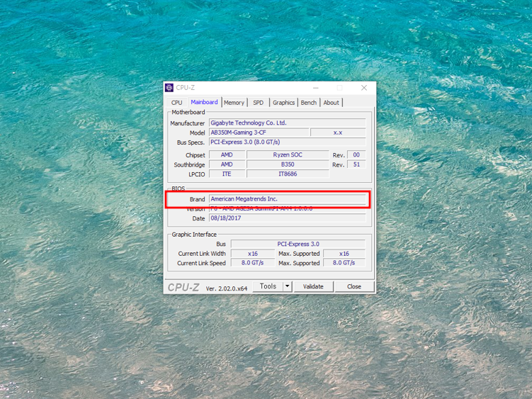Click the Southbridge vendor AMD field
Screen dimensions: 532x399
[227, 164]
